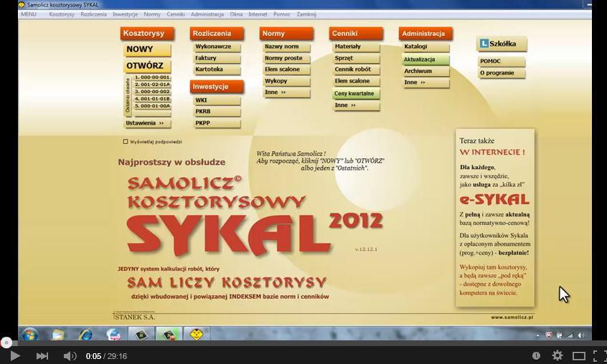Play the video with the play button
Screen dimensions: 607x364
[x=15, y=355]
